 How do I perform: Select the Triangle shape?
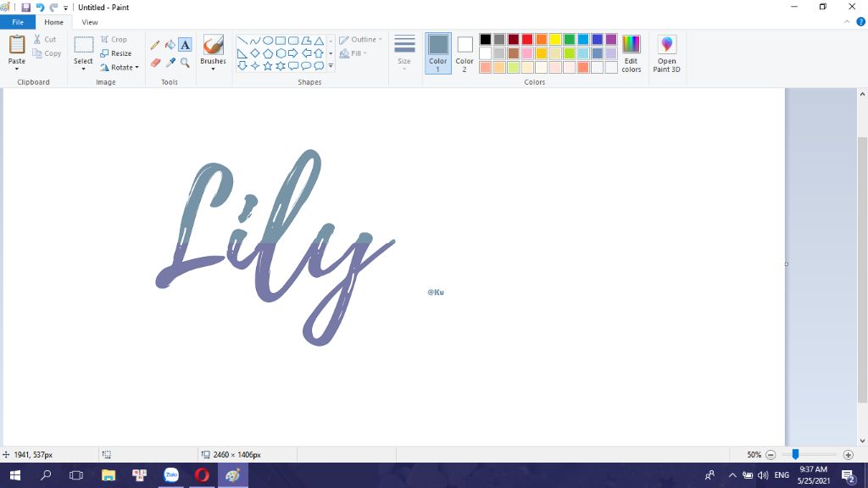pyautogui.click(x=319, y=41)
